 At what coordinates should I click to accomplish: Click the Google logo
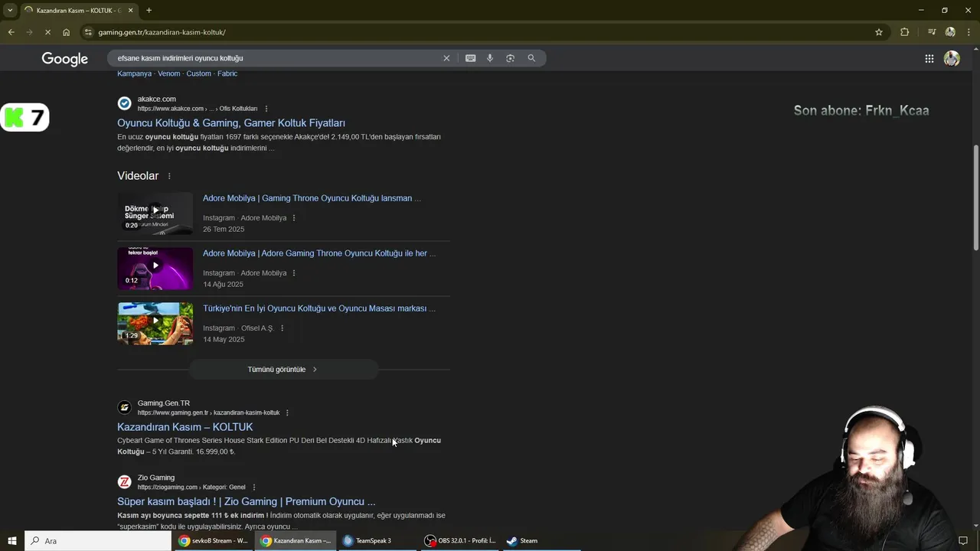point(65,59)
